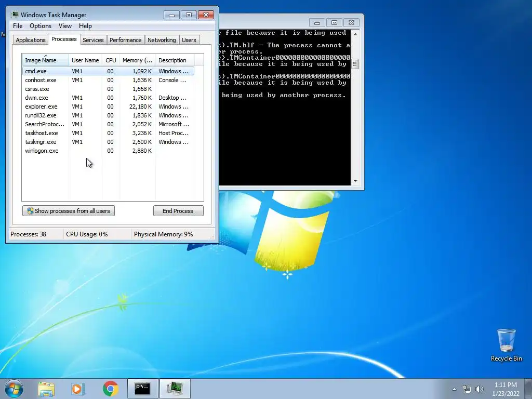This screenshot has width=532, height=399.
Task: Click scroll down arrow in Command Prompt
Action: (x=355, y=181)
